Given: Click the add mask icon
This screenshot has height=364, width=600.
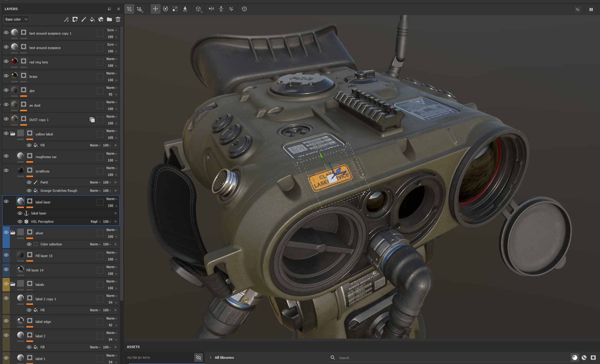Looking at the screenshot, I should click(75, 19).
